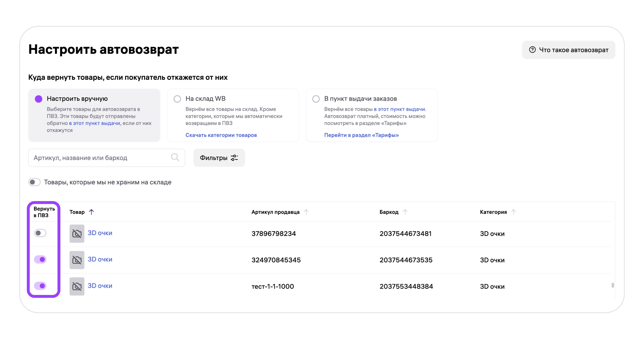Click no-photo thumbnail for article 324970845345
644x339 pixels.
(77, 260)
